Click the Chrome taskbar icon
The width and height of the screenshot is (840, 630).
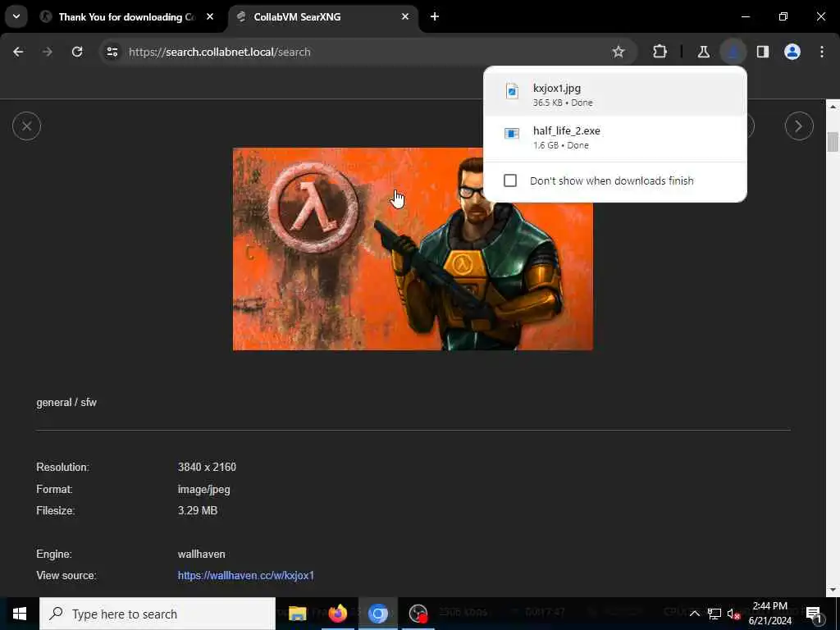click(377, 614)
